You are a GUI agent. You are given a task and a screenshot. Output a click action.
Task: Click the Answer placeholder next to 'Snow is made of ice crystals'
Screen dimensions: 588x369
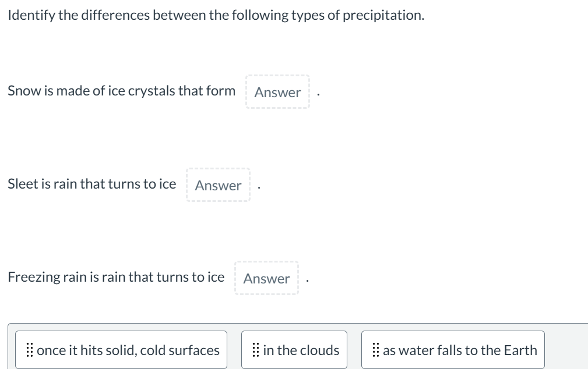point(277,93)
